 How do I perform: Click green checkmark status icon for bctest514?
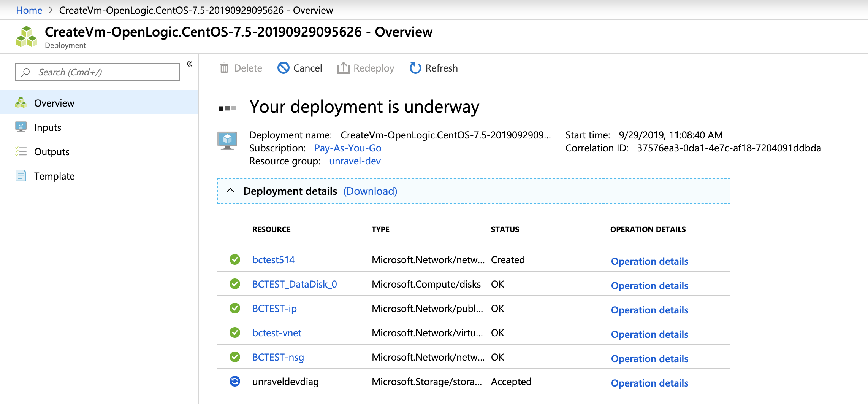[x=235, y=259]
